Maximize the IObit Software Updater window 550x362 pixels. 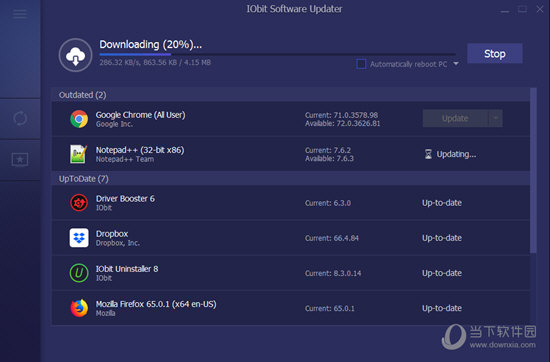[x=522, y=9]
